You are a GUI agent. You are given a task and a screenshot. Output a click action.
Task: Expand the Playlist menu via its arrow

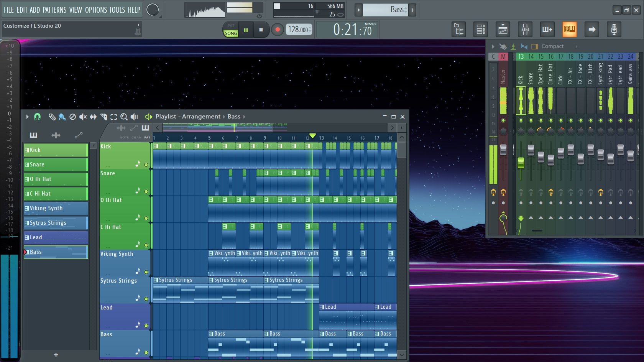[x=27, y=117]
